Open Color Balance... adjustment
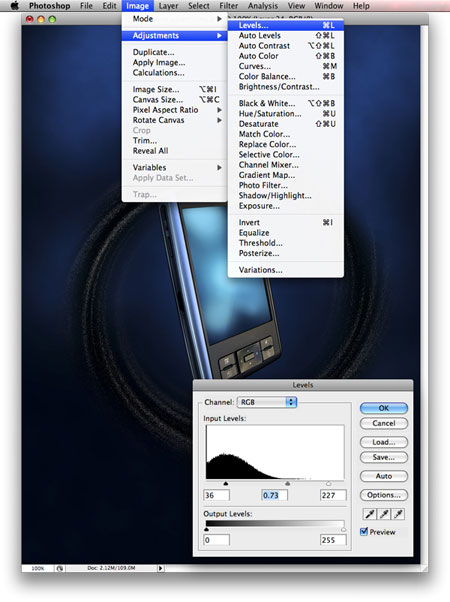 coord(286,76)
